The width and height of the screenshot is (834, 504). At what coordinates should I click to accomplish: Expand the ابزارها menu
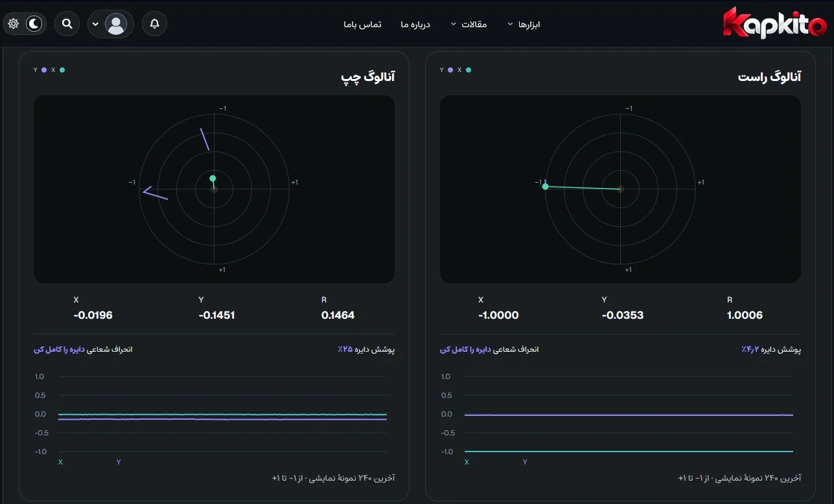(x=524, y=25)
